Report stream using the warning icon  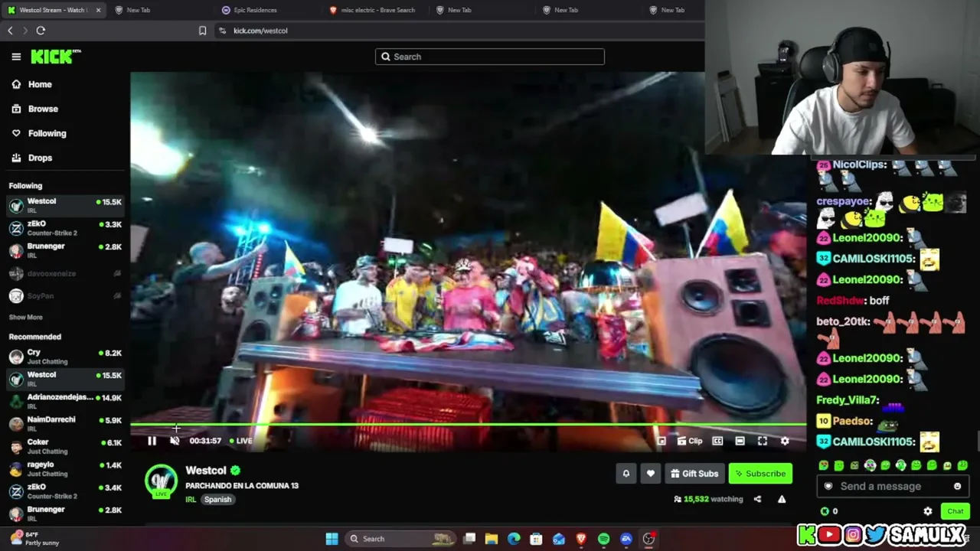tap(782, 499)
